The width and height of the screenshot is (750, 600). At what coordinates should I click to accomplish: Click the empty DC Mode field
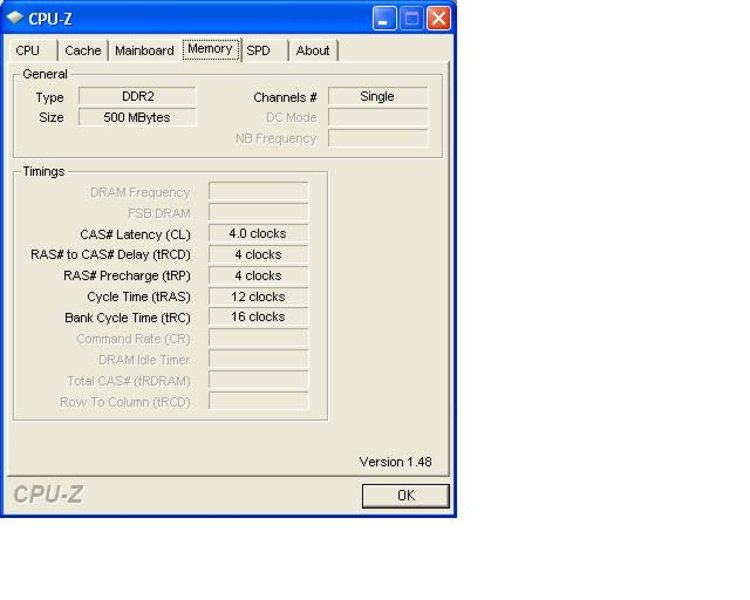pos(378,118)
